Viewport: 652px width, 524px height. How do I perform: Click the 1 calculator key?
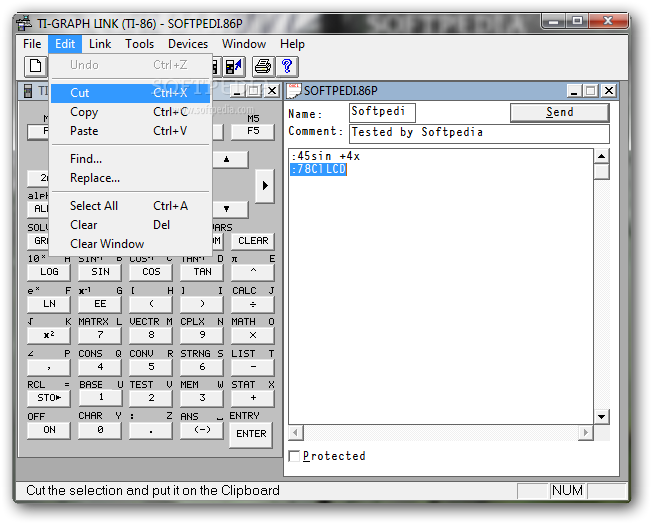[x=100, y=398]
